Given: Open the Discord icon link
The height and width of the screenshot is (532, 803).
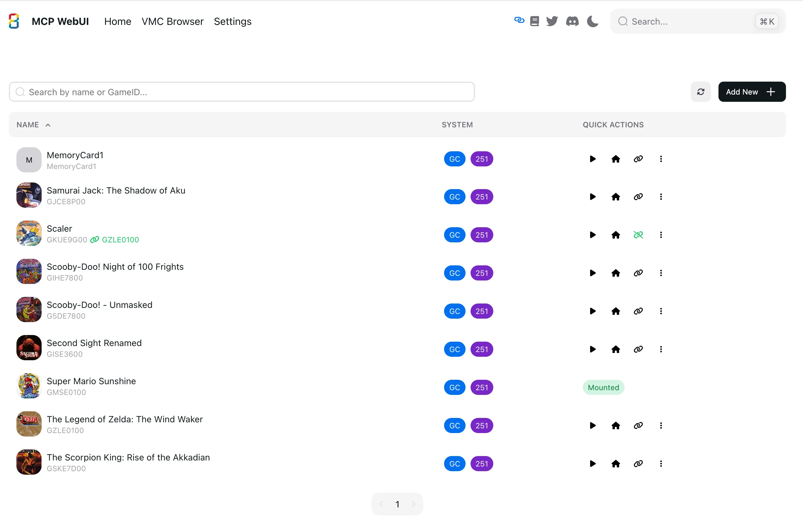Looking at the screenshot, I should (x=572, y=21).
